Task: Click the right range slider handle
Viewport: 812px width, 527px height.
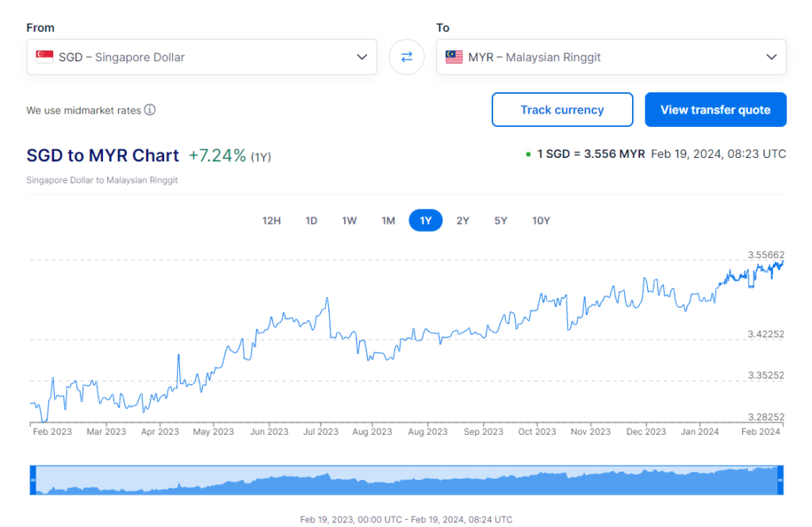Action: pos(780,480)
